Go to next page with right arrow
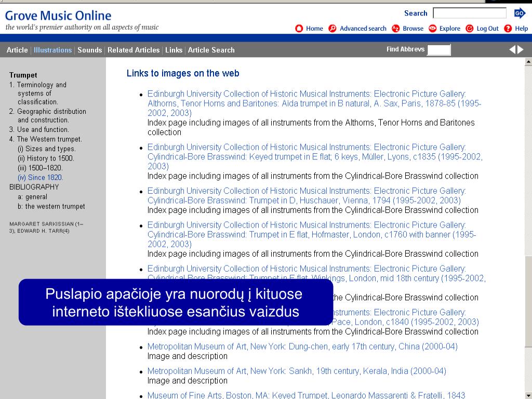This screenshot has width=532, height=399. tap(521, 50)
